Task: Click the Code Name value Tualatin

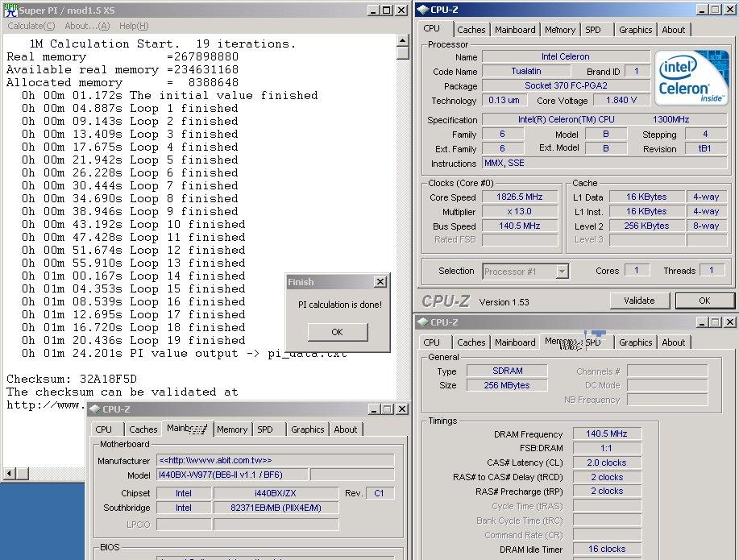Action: pos(526,71)
